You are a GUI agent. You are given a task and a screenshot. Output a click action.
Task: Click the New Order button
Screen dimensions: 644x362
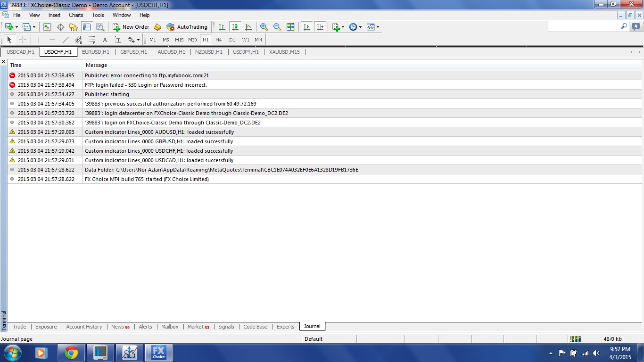click(131, 27)
